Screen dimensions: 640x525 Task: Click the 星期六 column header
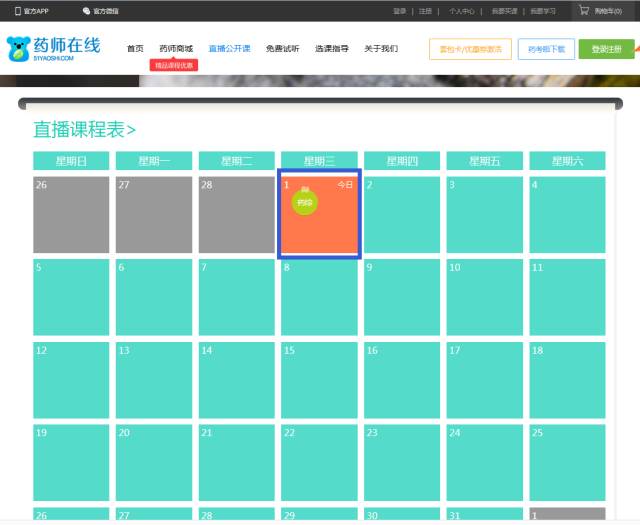(567, 161)
